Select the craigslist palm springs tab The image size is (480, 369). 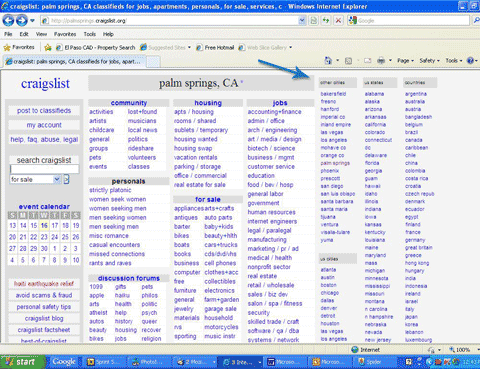75,62
